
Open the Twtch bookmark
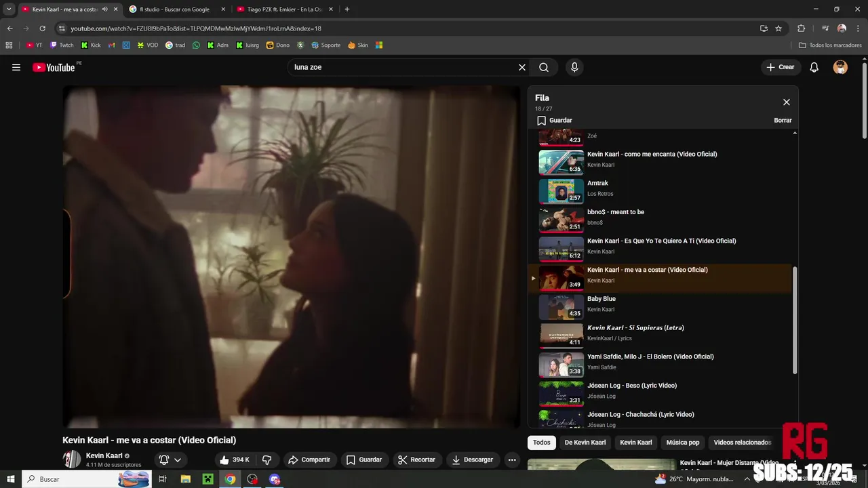click(x=62, y=45)
